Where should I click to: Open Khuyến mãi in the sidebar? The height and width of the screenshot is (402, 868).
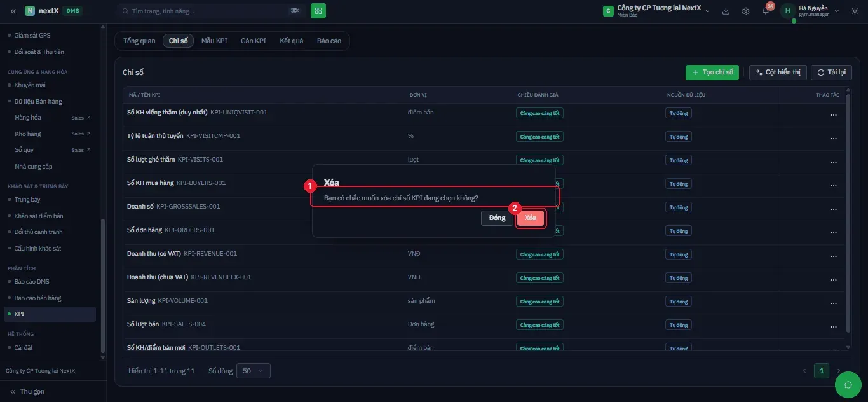point(30,85)
